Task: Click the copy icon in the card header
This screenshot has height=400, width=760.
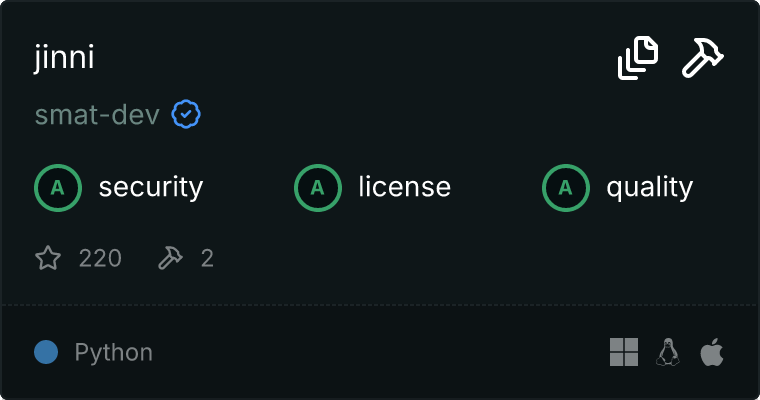Action: click(638, 58)
